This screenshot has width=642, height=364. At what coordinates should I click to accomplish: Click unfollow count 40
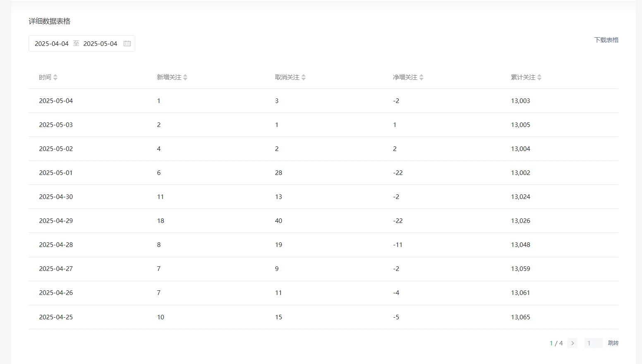(278, 221)
